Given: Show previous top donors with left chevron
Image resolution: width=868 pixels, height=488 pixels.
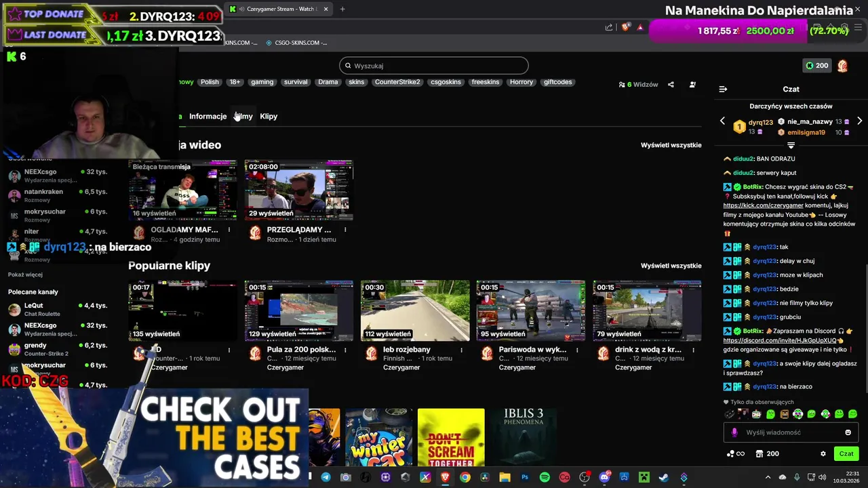Looking at the screenshot, I should (x=722, y=121).
